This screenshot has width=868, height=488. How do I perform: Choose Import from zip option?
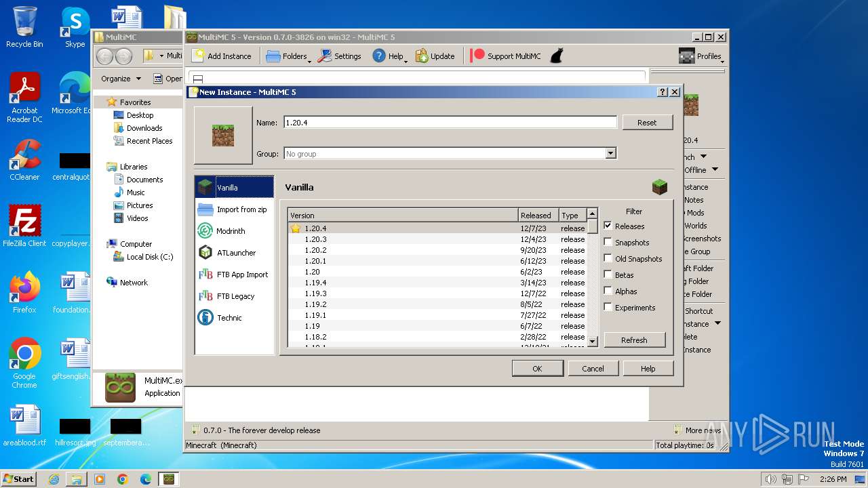pyautogui.click(x=234, y=209)
